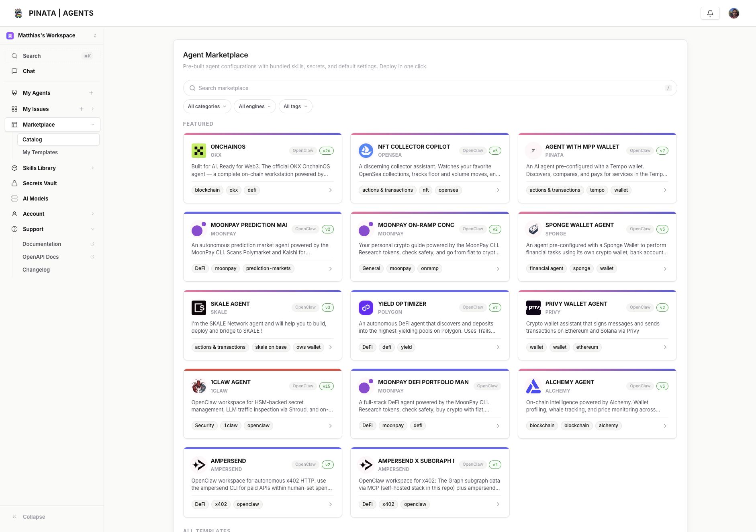This screenshot has height=532, width=756.
Task: Click the Alchemy Agent logo icon
Action: pos(533,386)
